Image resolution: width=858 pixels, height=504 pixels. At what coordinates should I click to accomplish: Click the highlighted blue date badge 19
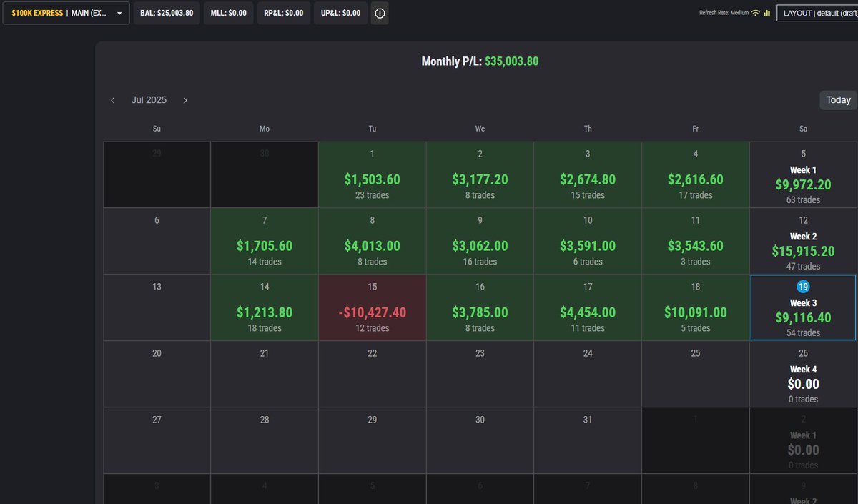click(803, 287)
